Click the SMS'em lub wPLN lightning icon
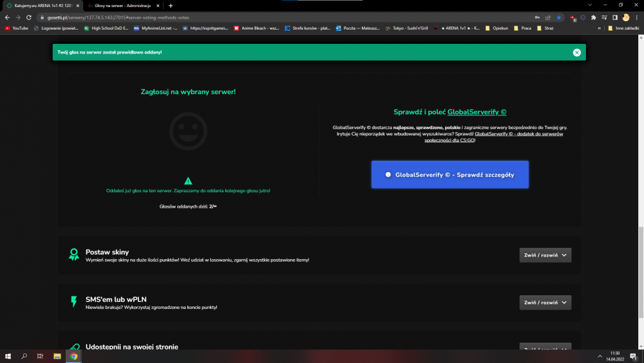Image resolution: width=644 pixels, height=363 pixels. (x=74, y=302)
